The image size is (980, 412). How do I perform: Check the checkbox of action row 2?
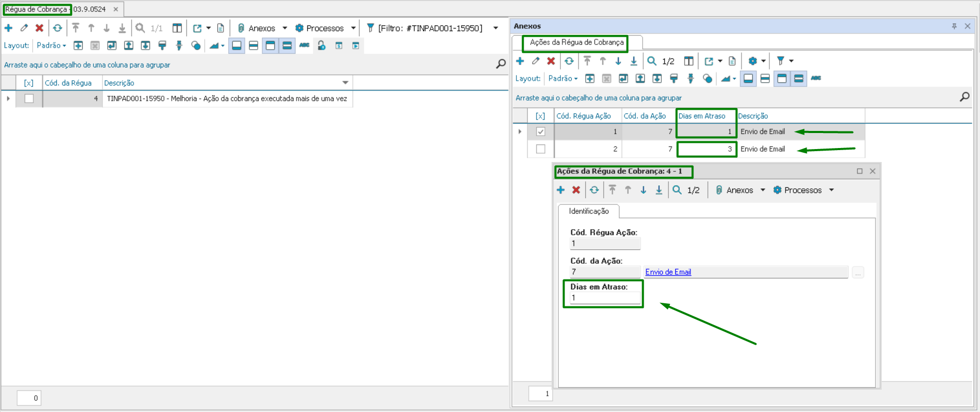pyautogui.click(x=541, y=149)
